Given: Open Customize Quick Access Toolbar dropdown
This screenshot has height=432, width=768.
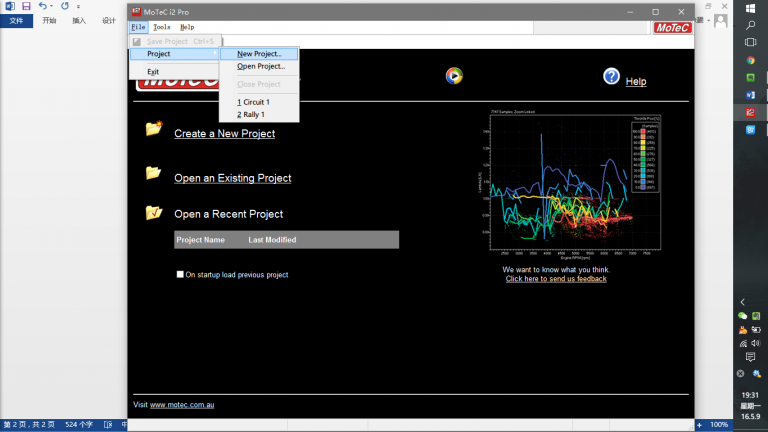Looking at the screenshot, I should click(x=78, y=7).
